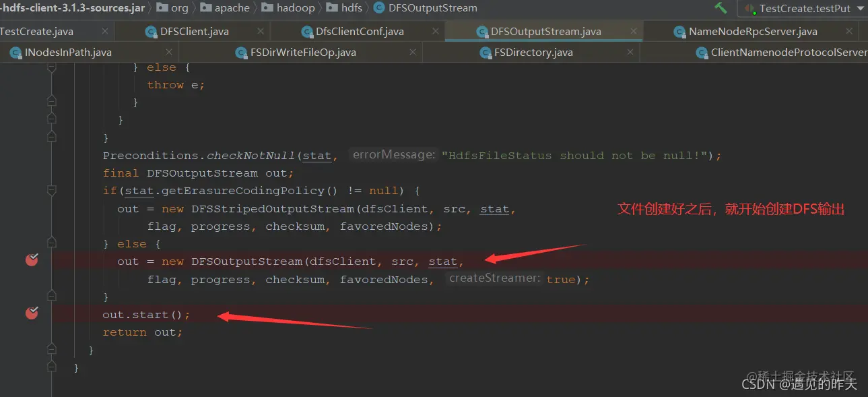This screenshot has height=397, width=868.
Task: Close the DFSClient.java tab
Action: pos(261,31)
